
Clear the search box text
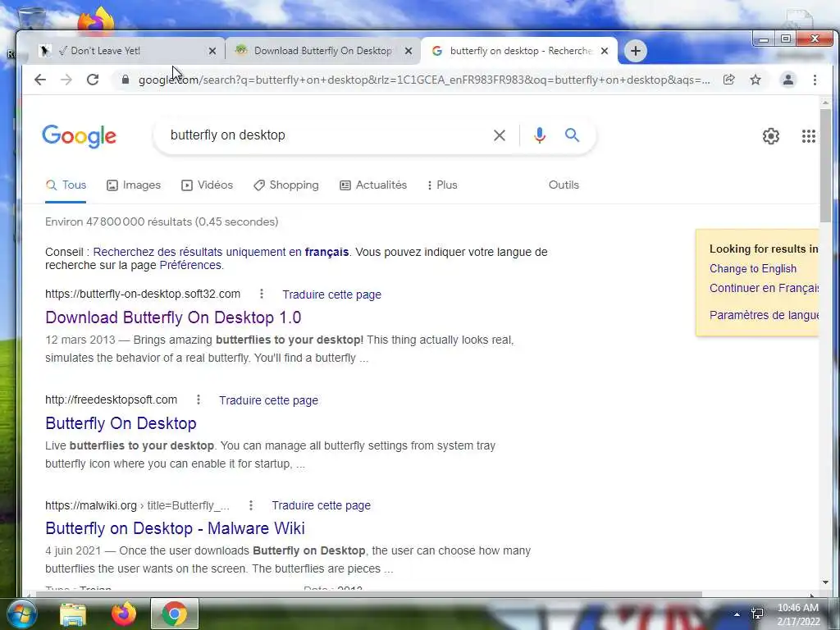click(x=500, y=135)
